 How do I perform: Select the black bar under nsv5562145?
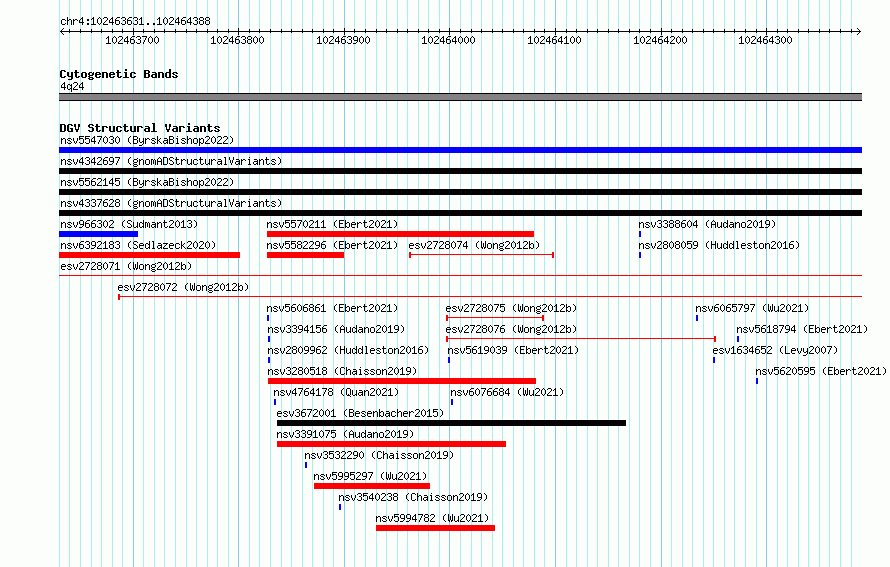coord(460,192)
